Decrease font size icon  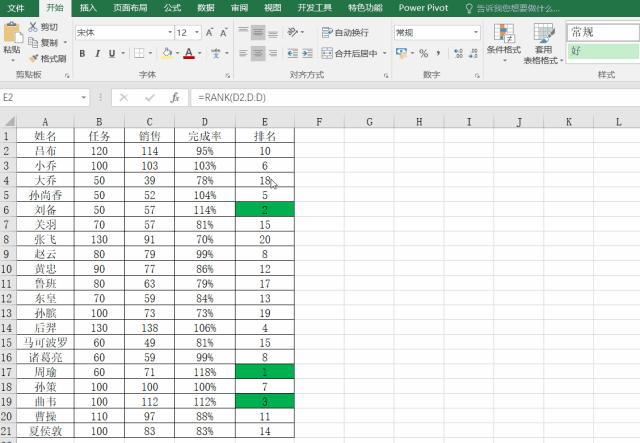click(x=223, y=33)
